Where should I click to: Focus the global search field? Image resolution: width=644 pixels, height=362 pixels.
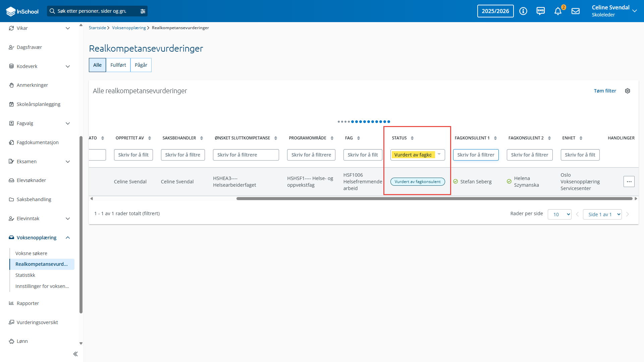[x=92, y=11]
